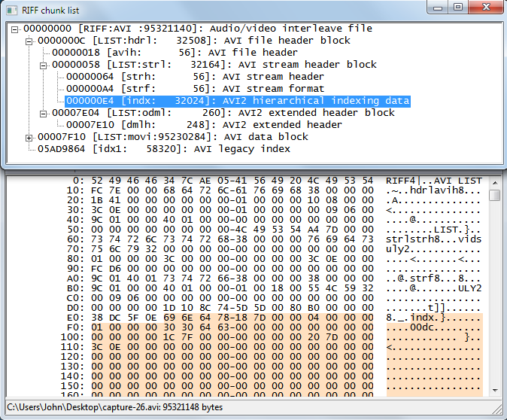Collapse the RIFF:AVI root node
Viewport: 507px width, 420px height.
14,30
